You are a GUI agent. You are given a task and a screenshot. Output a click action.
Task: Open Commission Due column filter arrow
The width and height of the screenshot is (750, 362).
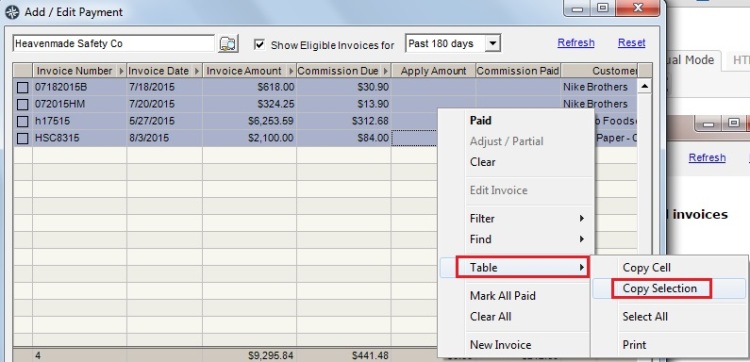(x=386, y=71)
